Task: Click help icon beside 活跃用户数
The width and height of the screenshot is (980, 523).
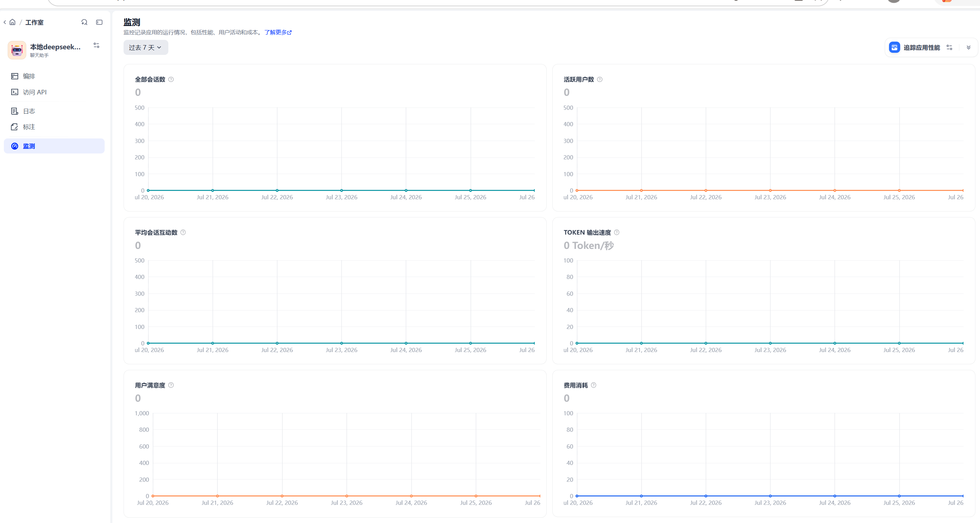Action: pos(600,79)
